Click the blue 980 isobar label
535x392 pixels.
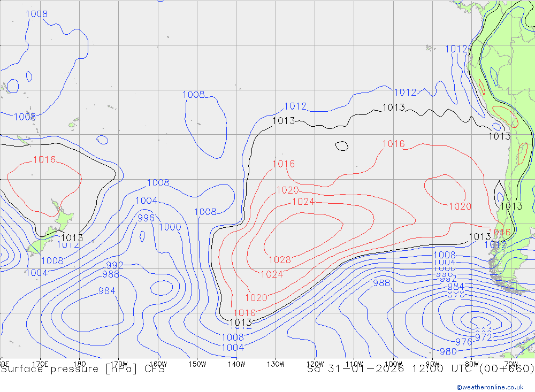coord(448,351)
